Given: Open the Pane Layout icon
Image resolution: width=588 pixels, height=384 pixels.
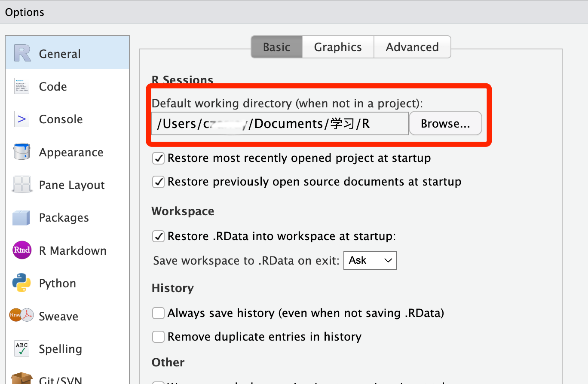Looking at the screenshot, I should pyautogui.click(x=22, y=185).
